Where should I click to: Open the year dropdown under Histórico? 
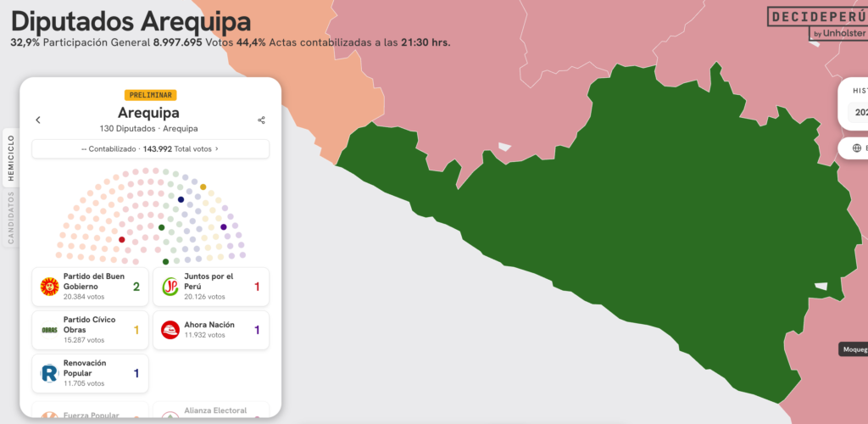(860, 112)
